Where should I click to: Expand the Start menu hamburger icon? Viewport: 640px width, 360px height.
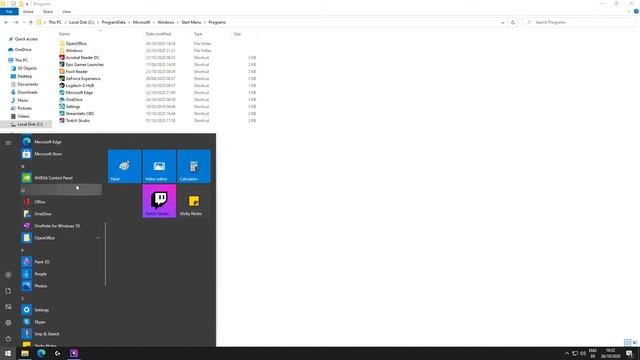pyautogui.click(x=8, y=142)
